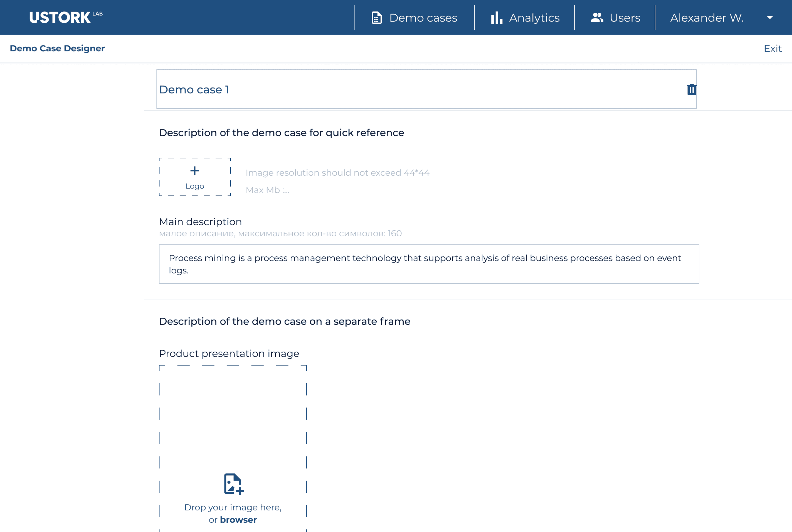Expand the user account dropdown arrow
This screenshot has width=792, height=532.
pyautogui.click(x=770, y=18)
